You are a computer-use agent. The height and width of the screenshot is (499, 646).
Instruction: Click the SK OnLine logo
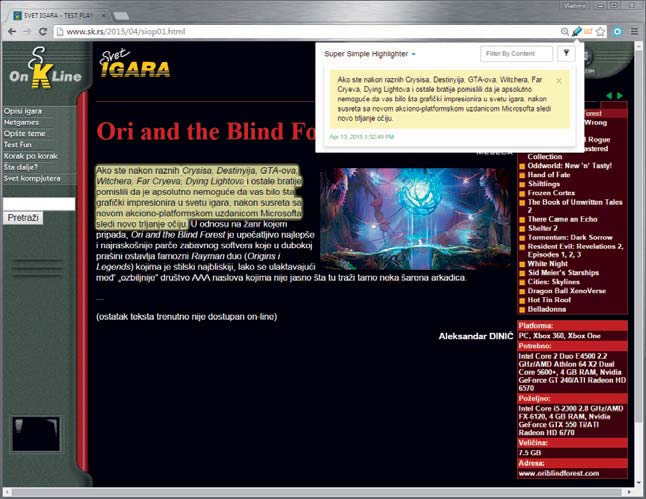(44, 68)
